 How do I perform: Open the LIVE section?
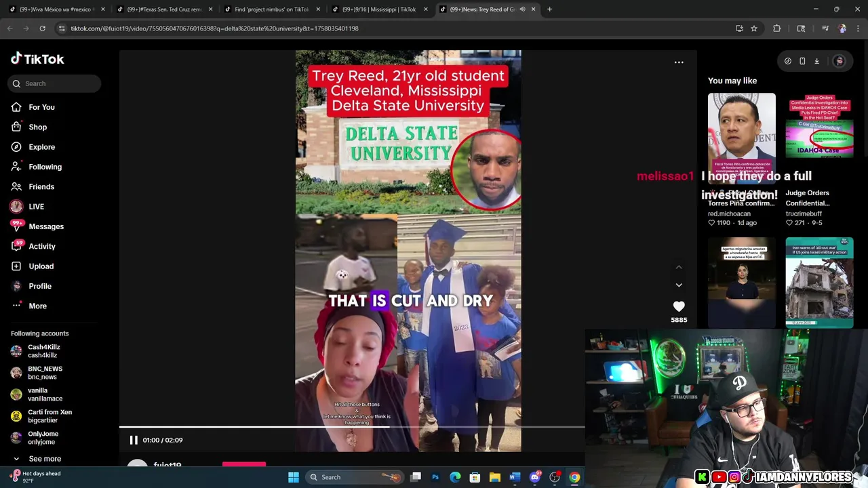pyautogui.click(x=36, y=207)
